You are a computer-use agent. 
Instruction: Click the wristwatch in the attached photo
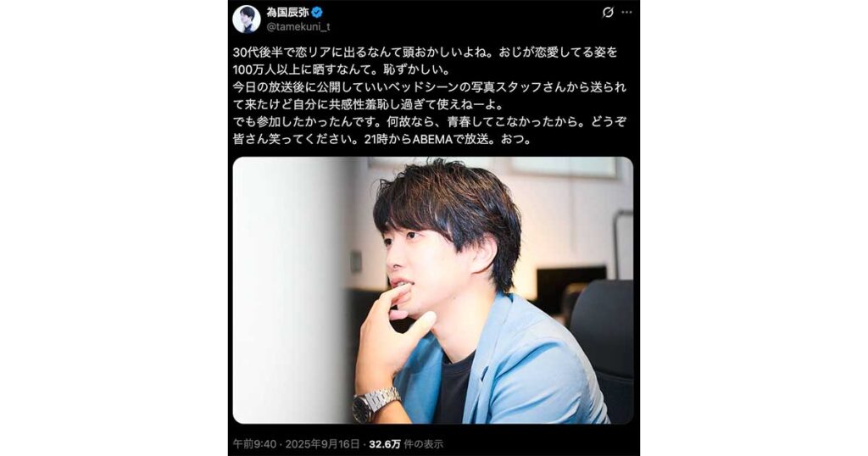pyautogui.click(x=376, y=404)
